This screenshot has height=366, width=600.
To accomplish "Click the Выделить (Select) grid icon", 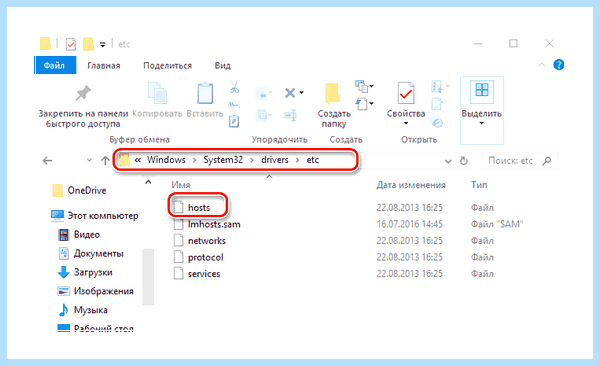I will pos(481,91).
